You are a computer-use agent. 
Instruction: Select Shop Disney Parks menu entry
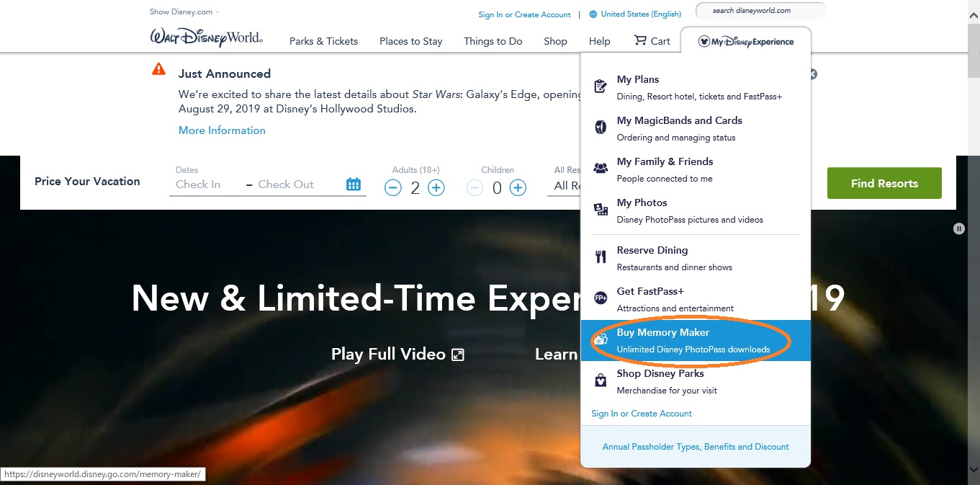click(696, 381)
